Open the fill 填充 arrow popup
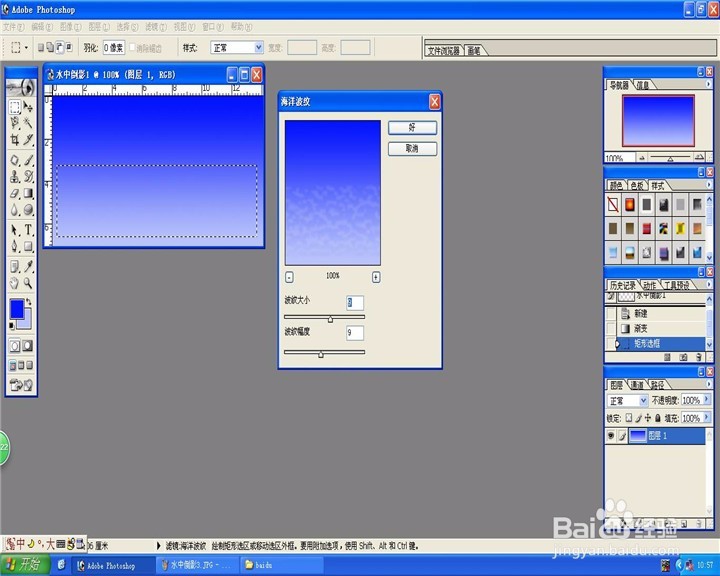720x576 pixels. click(x=707, y=418)
